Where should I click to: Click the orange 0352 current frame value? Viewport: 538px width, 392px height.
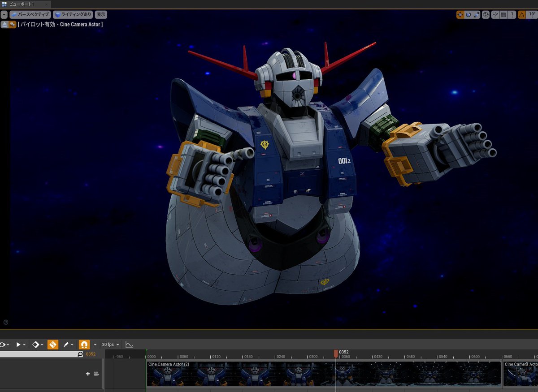click(x=91, y=354)
